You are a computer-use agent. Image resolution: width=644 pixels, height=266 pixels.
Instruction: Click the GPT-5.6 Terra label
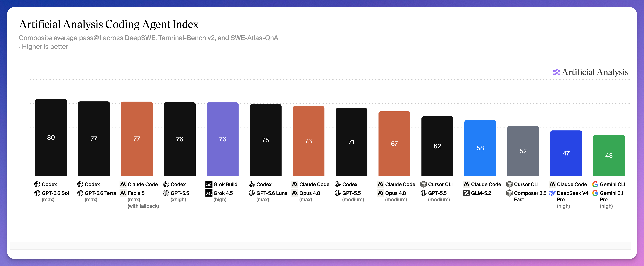100,193
